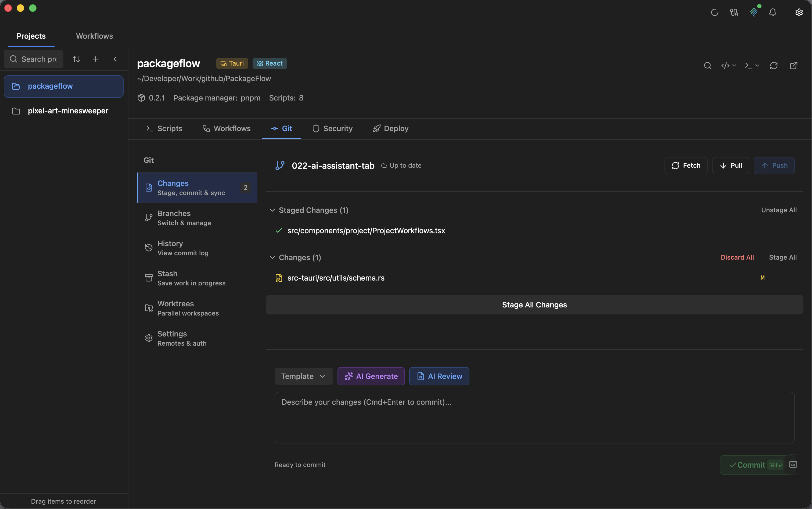The image size is (812, 509).
Task: Open project search in the toolbar
Action: tap(708, 65)
